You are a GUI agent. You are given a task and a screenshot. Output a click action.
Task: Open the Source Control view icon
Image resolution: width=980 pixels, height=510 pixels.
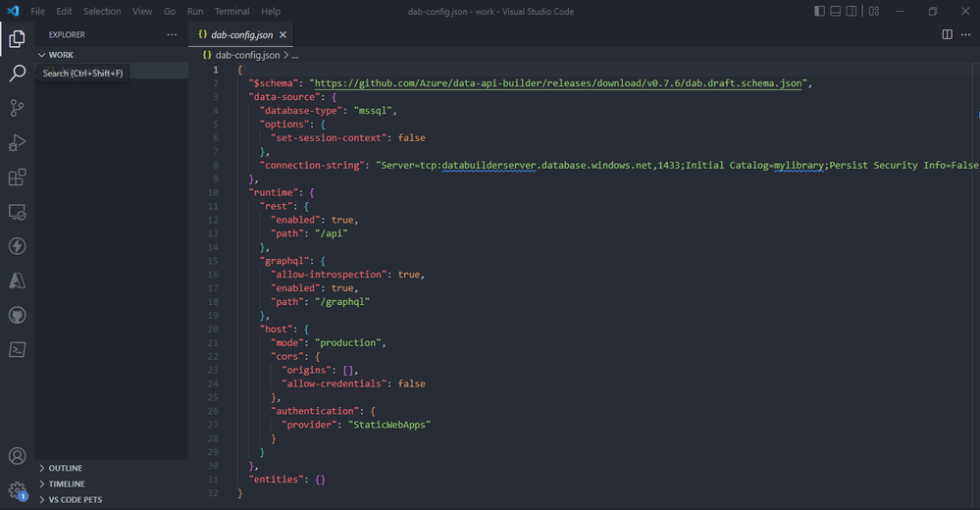coord(17,108)
